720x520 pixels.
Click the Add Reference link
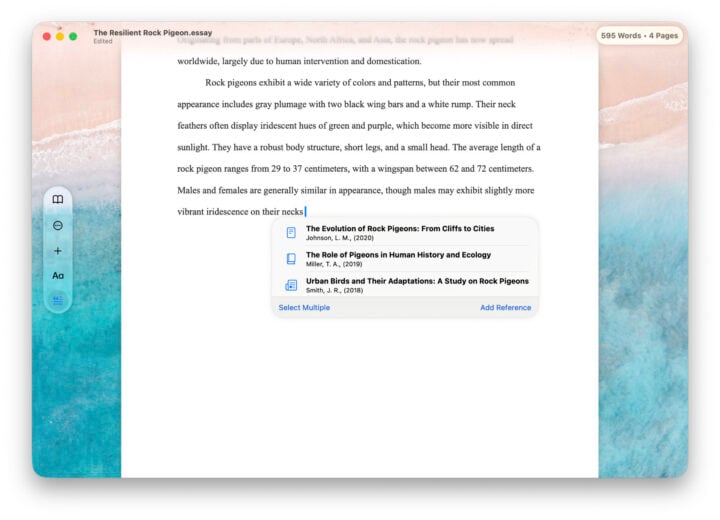click(506, 308)
